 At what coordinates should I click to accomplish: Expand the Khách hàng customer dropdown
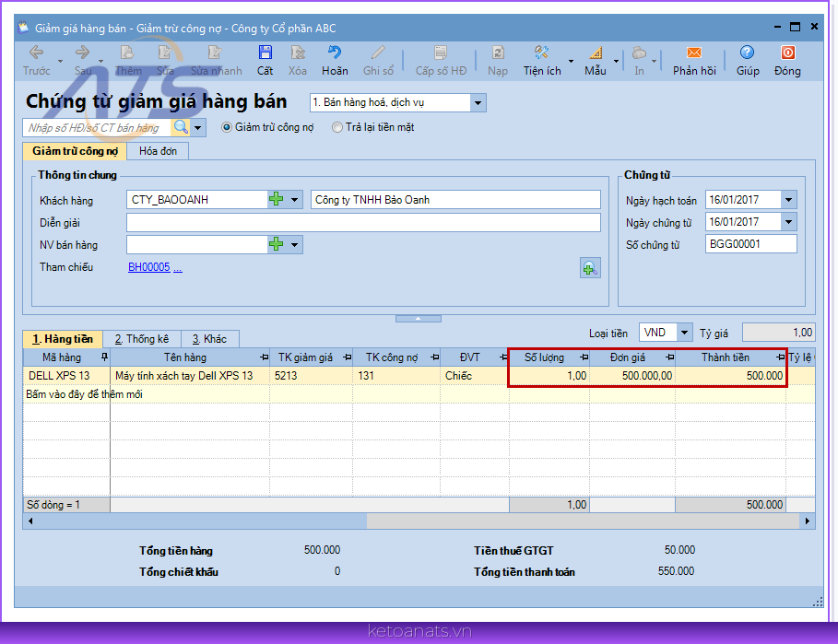point(294,200)
